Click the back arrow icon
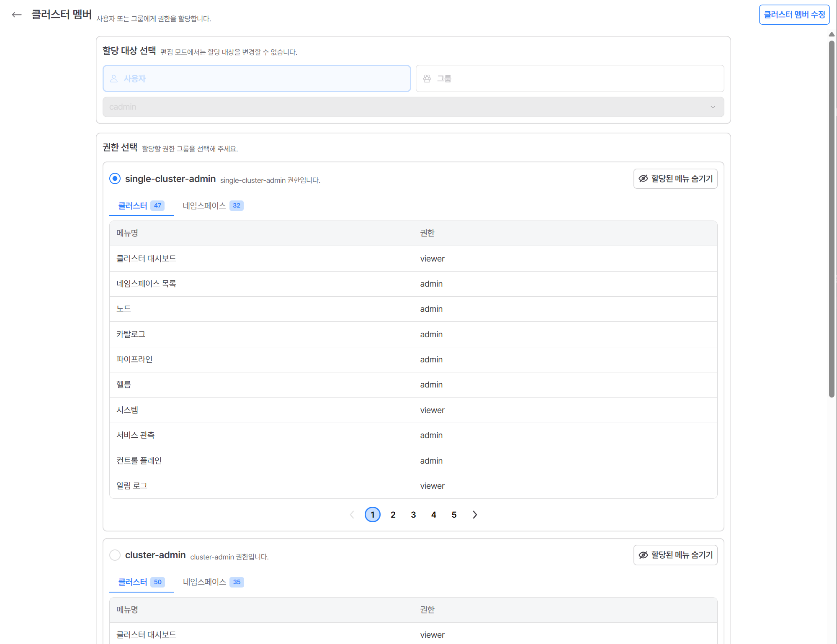 pos(17,15)
